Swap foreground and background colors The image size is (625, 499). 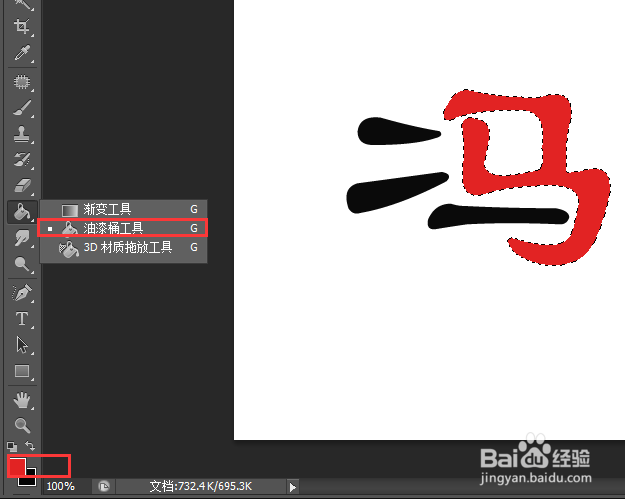[30, 445]
